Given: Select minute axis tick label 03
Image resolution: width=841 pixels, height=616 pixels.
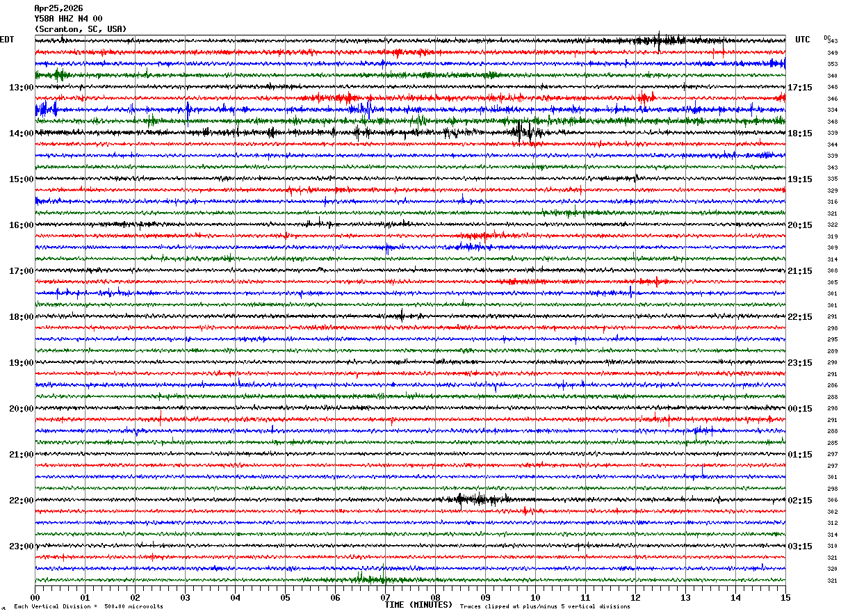Looking at the screenshot, I should tap(185, 597).
